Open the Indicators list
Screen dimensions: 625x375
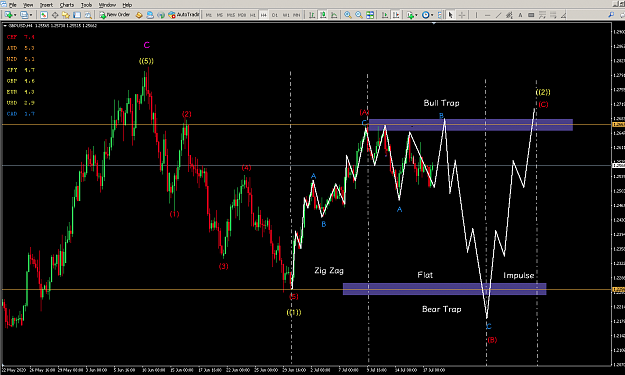tap(410, 15)
